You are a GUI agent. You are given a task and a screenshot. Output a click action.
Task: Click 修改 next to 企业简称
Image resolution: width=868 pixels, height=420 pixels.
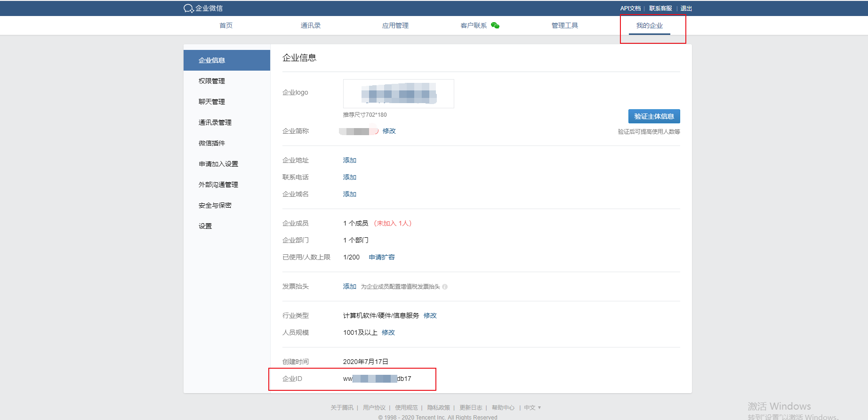tap(389, 131)
